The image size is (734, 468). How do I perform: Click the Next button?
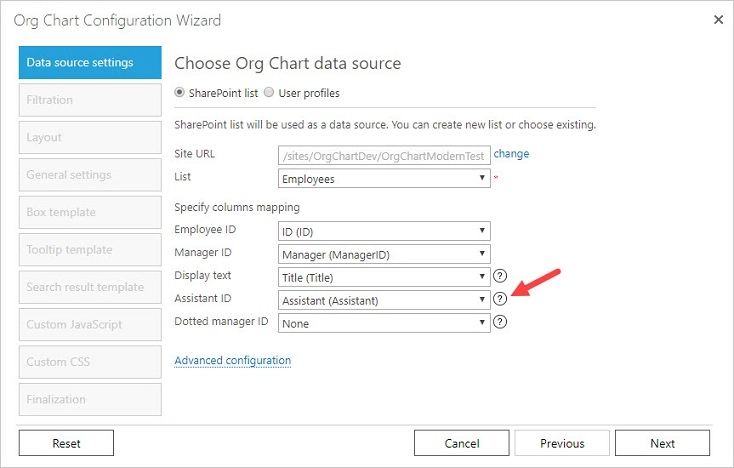point(662,443)
